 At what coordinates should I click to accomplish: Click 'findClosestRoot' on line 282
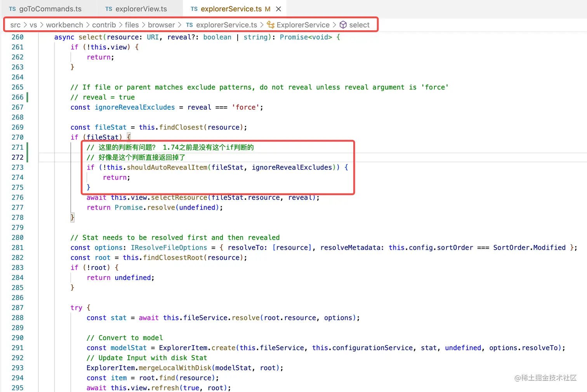click(173, 257)
